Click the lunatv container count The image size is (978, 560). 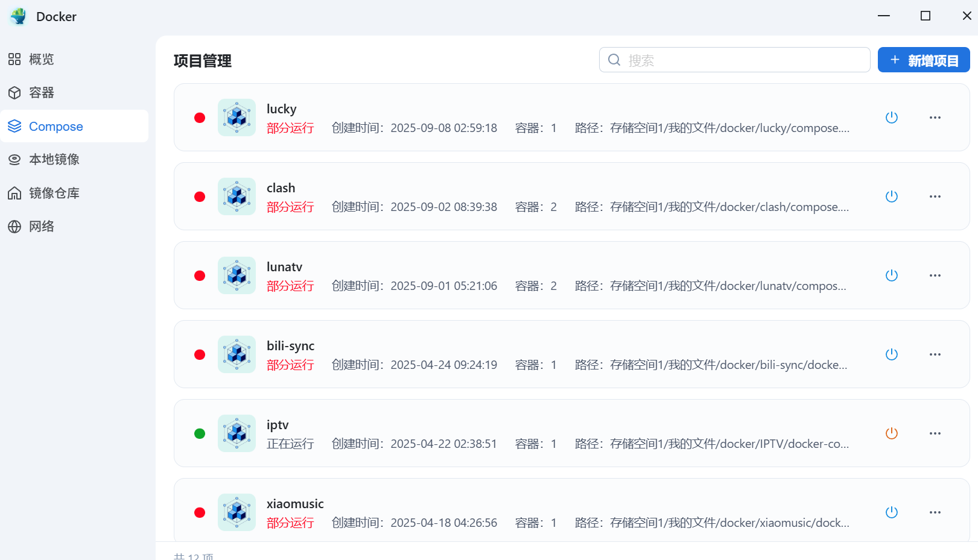[x=536, y=286]
